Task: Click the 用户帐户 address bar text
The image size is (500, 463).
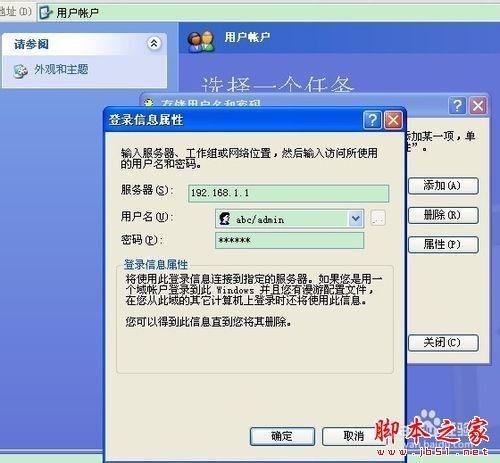Action: [x=77, y=13]
